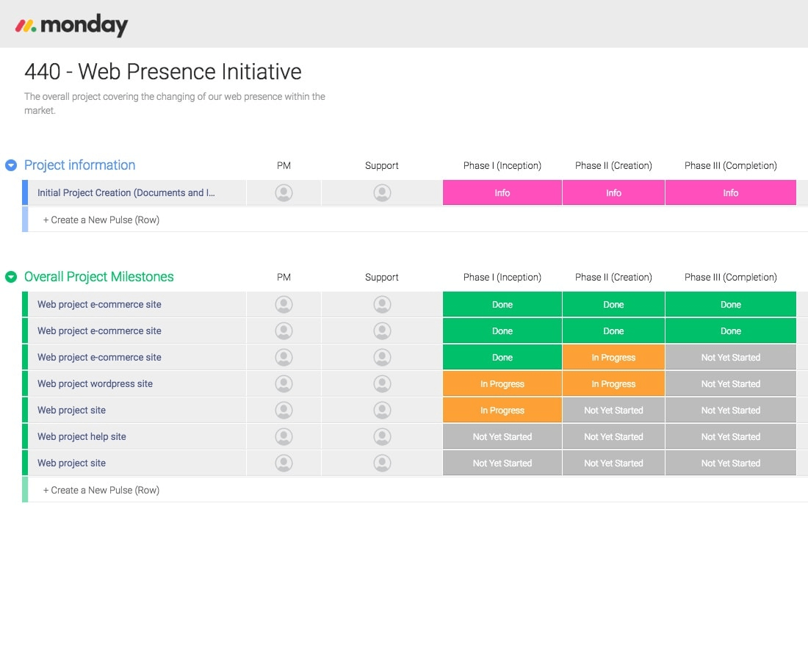The height and width of the screenshot is (672, 808).
Task: Click Support avatar beside the In Progress Web project site
Action: 382,411
